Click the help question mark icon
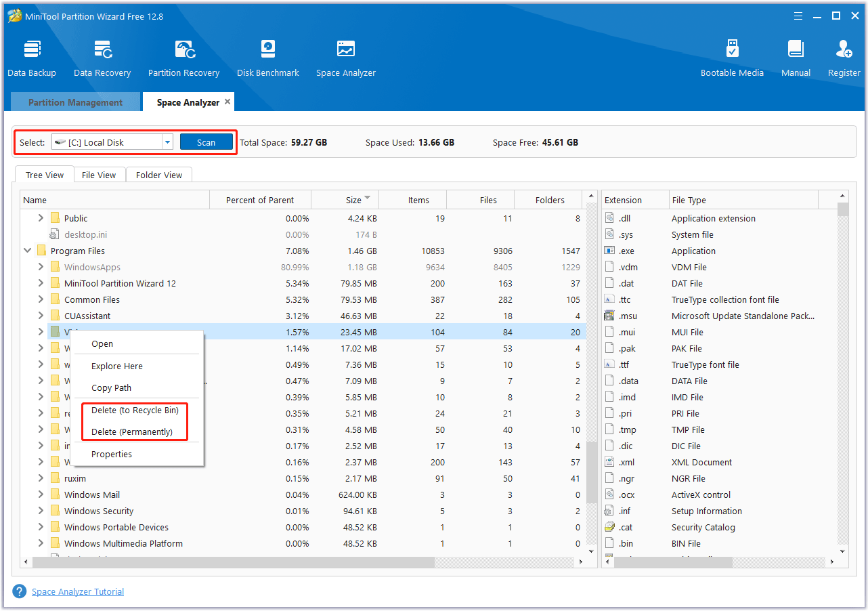This screenshot has width=868, height=611. click(19, 591)
